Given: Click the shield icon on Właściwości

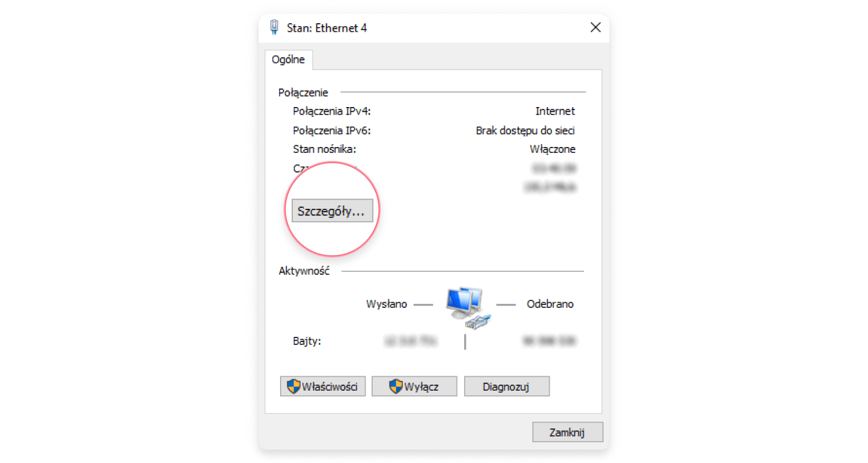Looking at the screenshot, I should coord(294,387).
